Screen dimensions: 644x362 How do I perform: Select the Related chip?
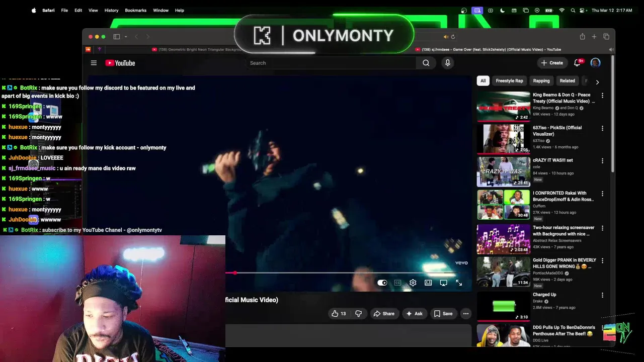click(567, 81)
